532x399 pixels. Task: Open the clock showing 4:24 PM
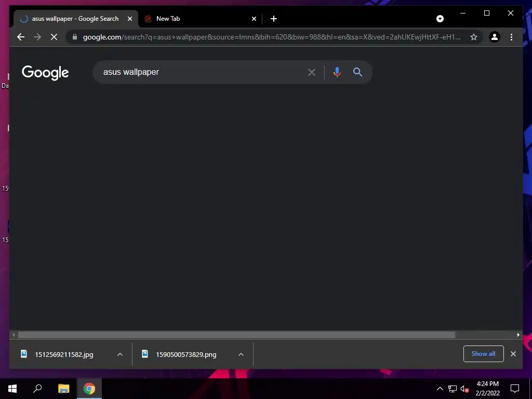[x=487, y=389]
